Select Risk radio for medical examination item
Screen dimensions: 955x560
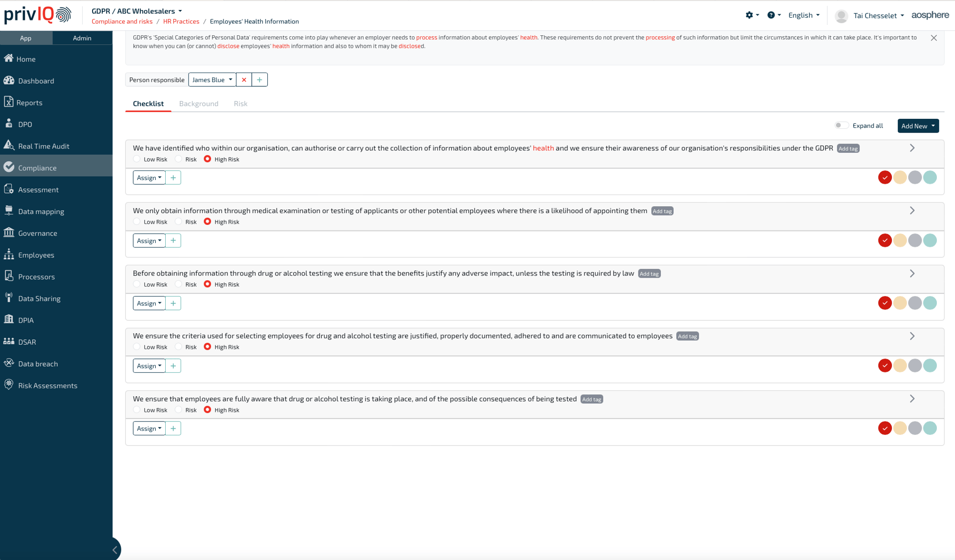coord(179,222)
